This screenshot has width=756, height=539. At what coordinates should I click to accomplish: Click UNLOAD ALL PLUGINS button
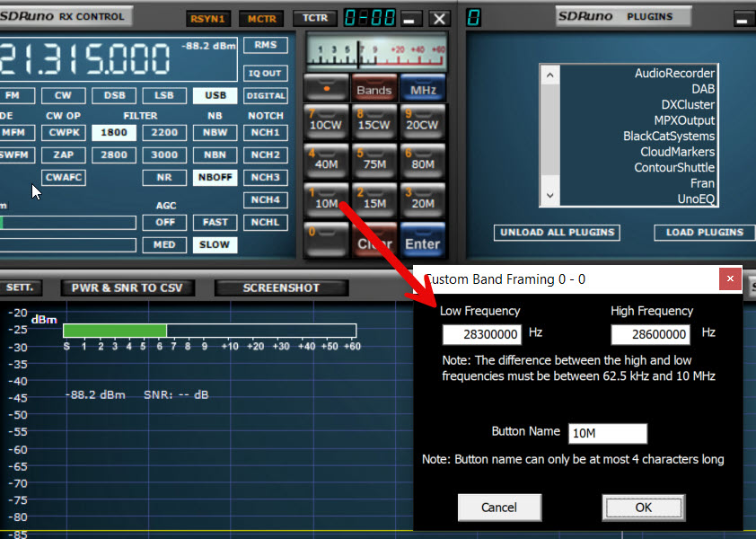click(x=557, y=233)
